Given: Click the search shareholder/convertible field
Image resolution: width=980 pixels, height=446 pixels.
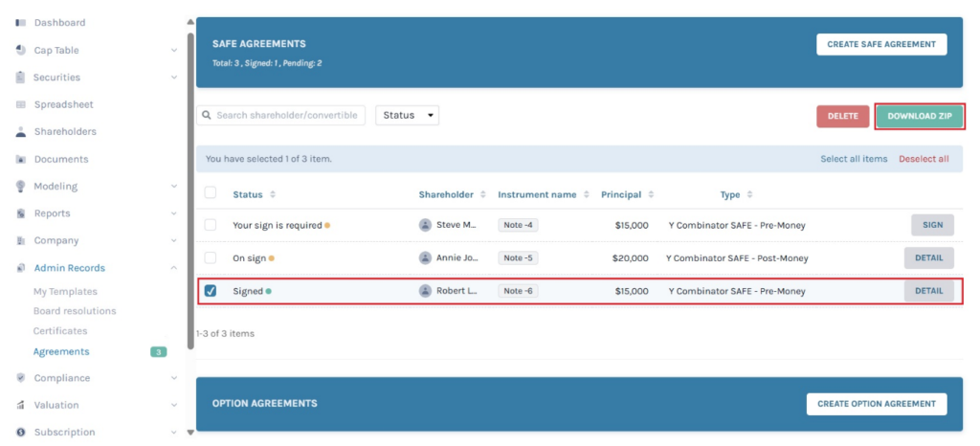Looking at the screenshot, I should (x=282, y=115).
